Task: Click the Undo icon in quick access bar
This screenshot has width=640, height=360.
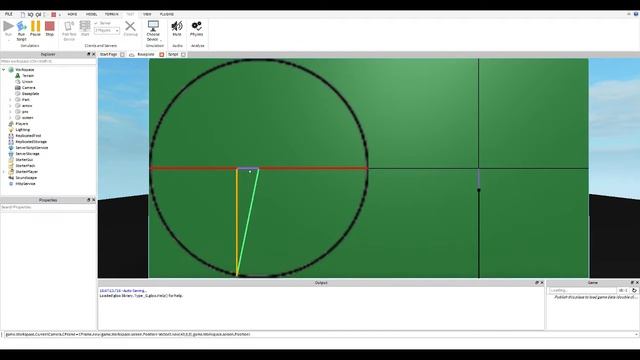Action: click(x=30, y=14)
